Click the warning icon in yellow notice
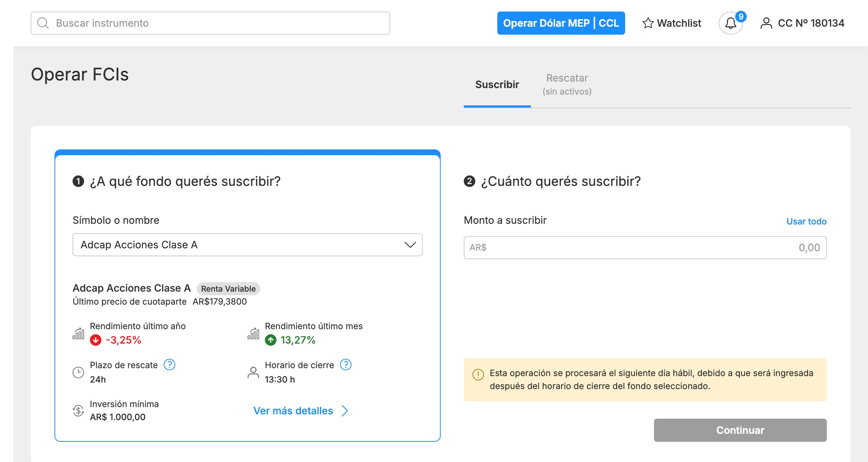Screen dimensions: 868x462 pos(478,374)
